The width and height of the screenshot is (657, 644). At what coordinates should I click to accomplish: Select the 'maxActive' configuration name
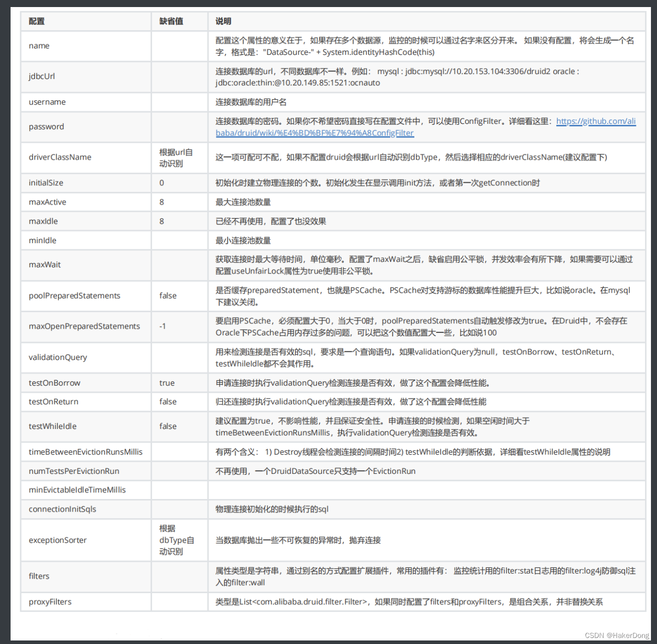tap(47, 202)
